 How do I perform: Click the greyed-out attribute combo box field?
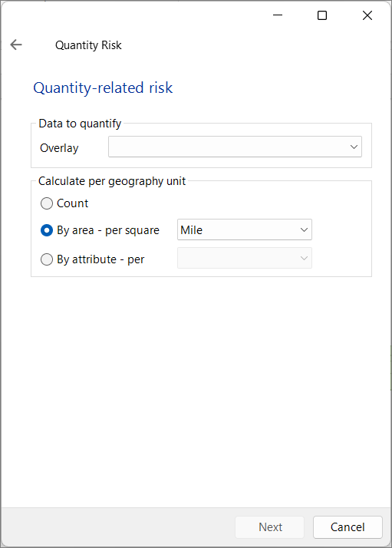click(x=245, y=259)
